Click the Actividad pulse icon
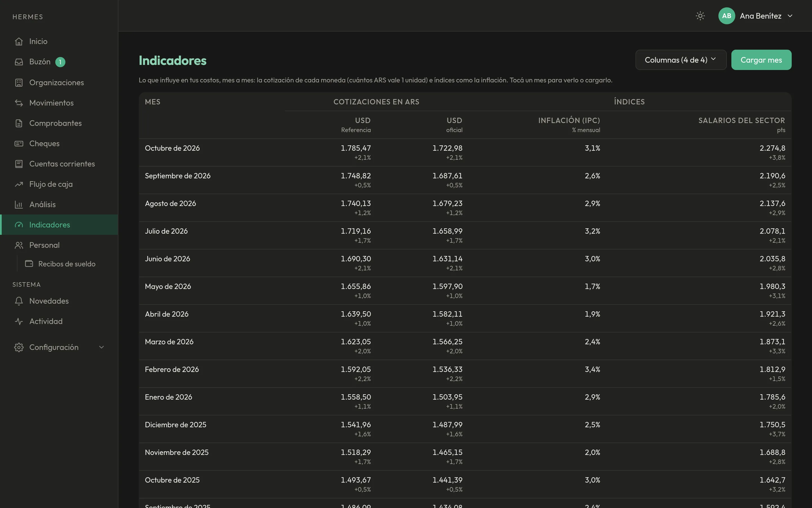The width and height of the screenshot is (812, 508). (19, 321)
